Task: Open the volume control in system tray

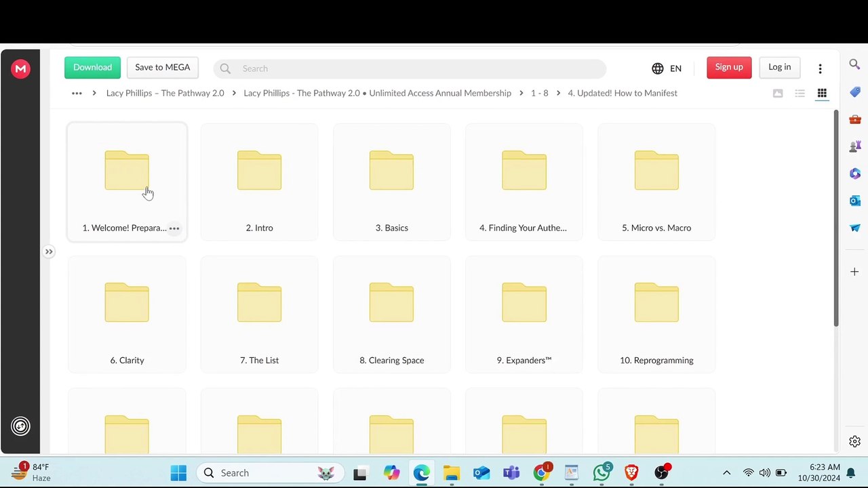Action: (765, 473)
